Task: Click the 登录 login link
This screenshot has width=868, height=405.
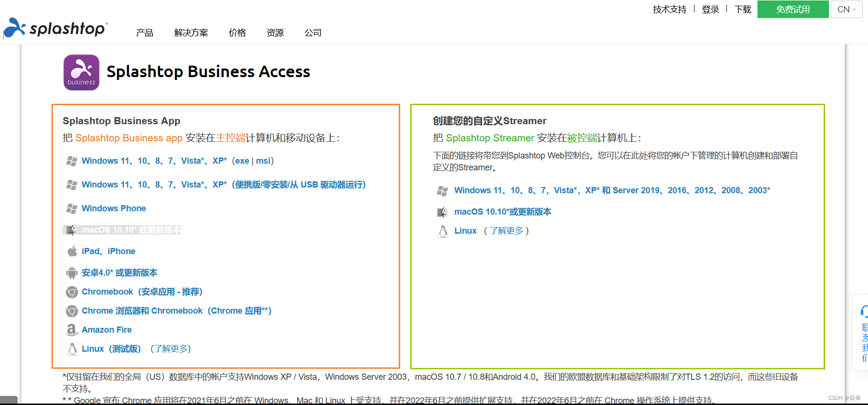Action: 710,10
